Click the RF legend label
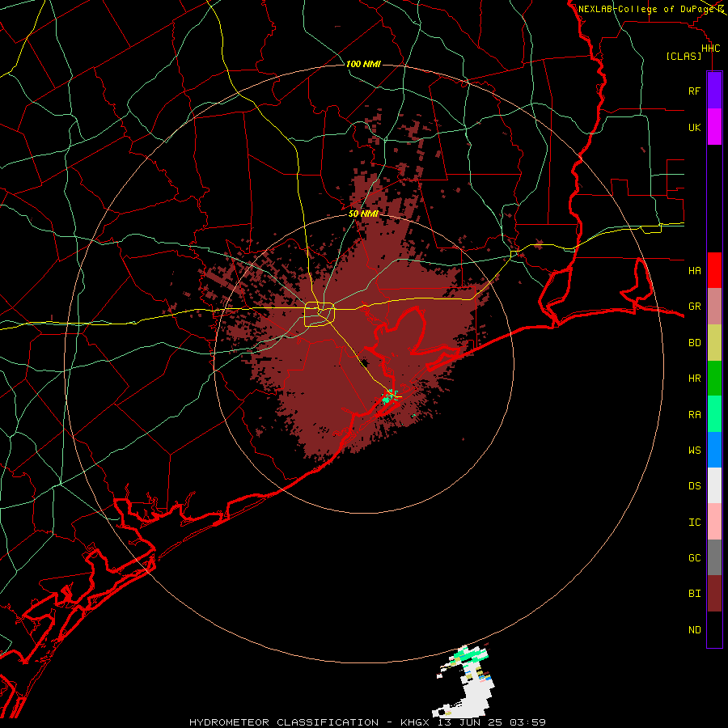Viewport: 728px width, 728px height. [x=694, y=91]
